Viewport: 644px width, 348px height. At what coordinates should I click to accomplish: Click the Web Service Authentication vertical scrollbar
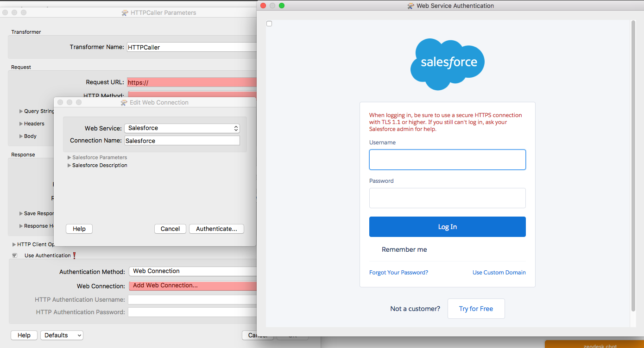633,166
